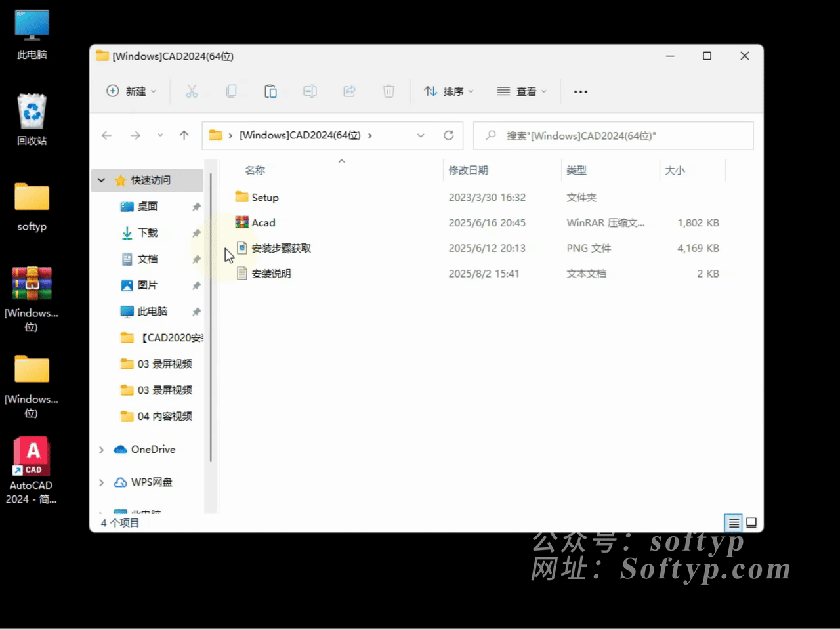
Task: Open the see-more (...) menu
Action: [x=580, y=91]
